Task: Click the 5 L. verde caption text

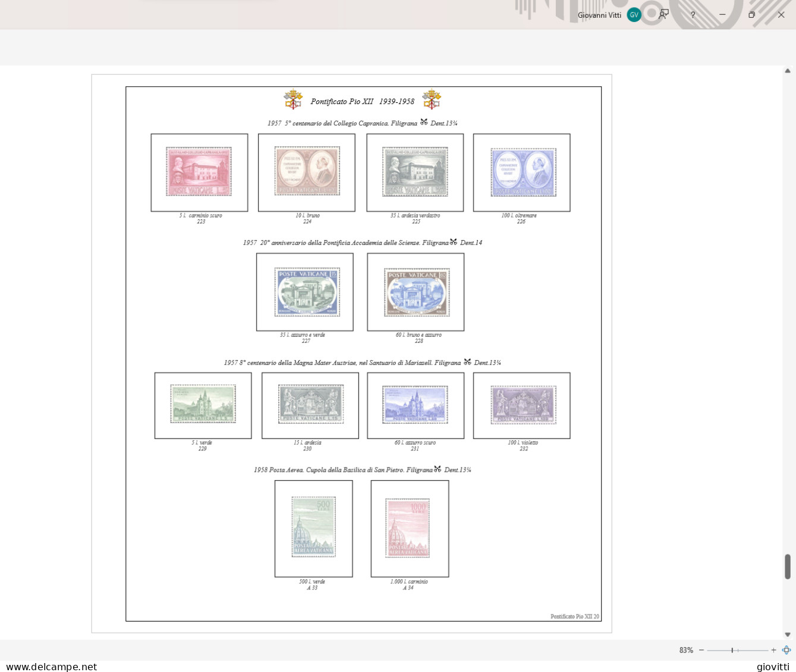Action: click(202, 443)
